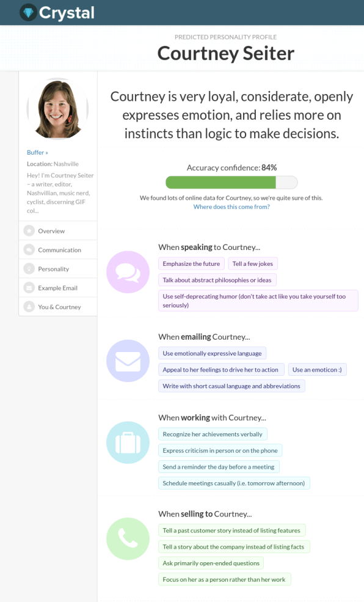Click the You & Courtney person icon
Image resolution: width=364 pixels, height=602 pixels.
click(29, 307)
